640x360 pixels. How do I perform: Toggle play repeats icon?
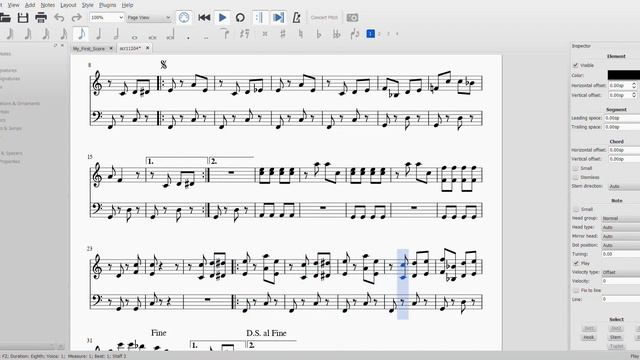(259, 18)
